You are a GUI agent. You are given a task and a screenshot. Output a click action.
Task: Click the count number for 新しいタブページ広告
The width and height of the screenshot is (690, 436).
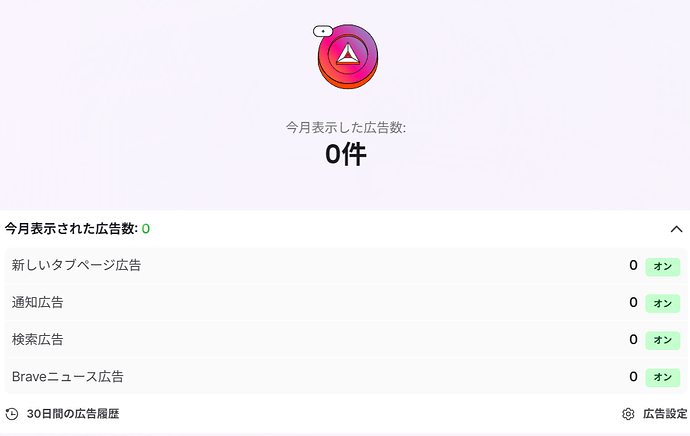633,266
